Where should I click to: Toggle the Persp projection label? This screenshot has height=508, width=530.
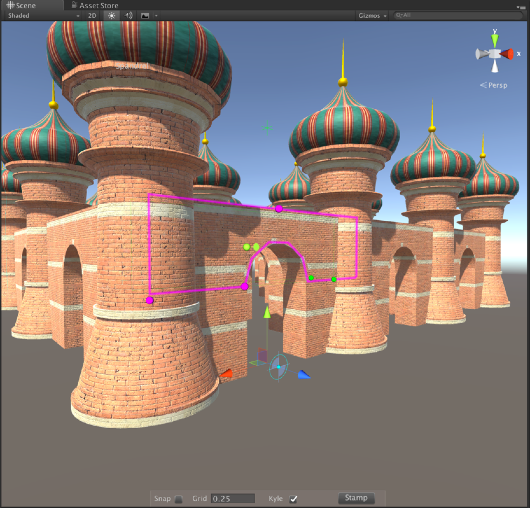(x=494, y=85)
